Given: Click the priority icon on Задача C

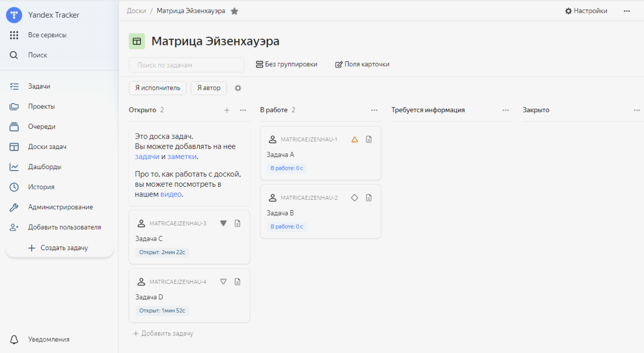Looking at the screenshot, I should [x=223, y=223].
